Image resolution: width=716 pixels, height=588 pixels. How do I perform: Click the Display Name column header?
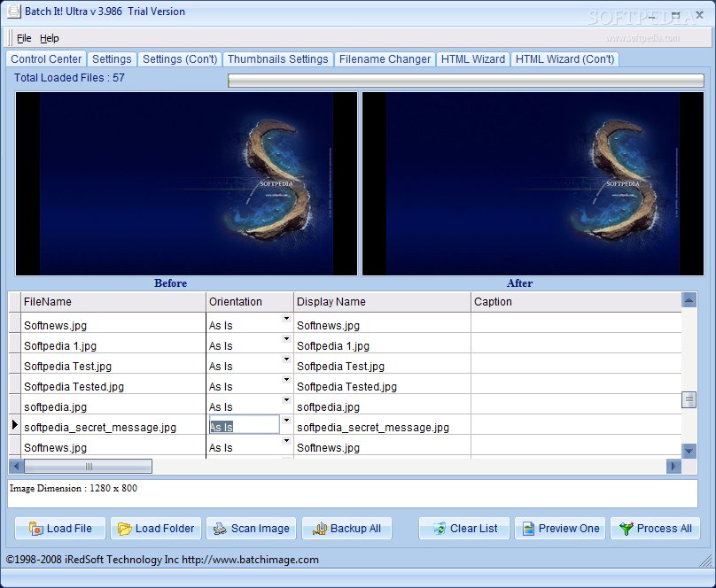(382, 302)
